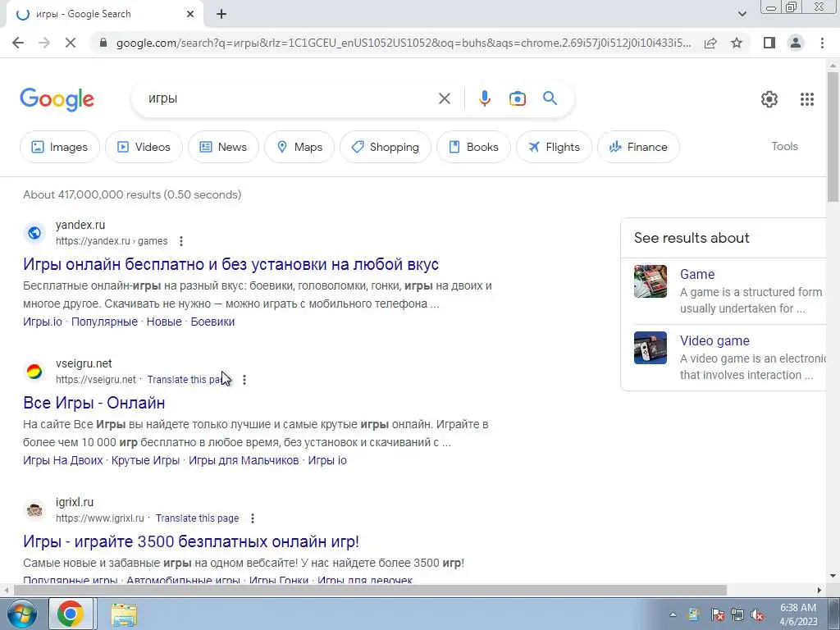Switch to Maps results

(x=299, y=147)
